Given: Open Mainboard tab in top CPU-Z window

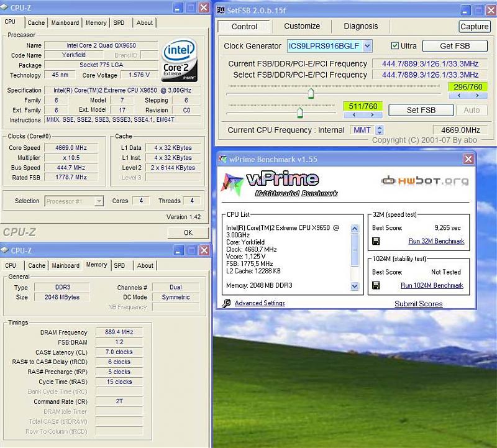Looking at the screenshot, I should tap(65, 23).
